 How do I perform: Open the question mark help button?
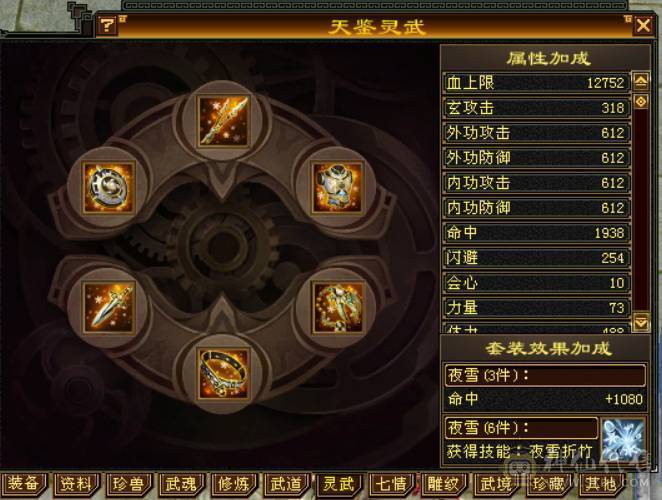[107, 26]
